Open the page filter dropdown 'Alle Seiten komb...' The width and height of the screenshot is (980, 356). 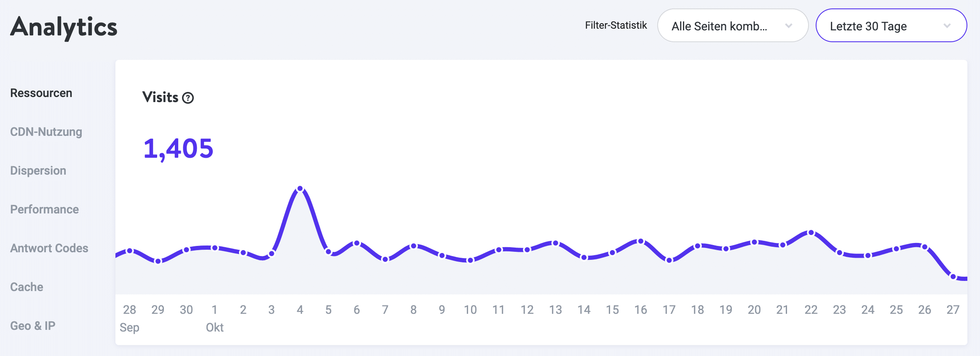[733, 25]
